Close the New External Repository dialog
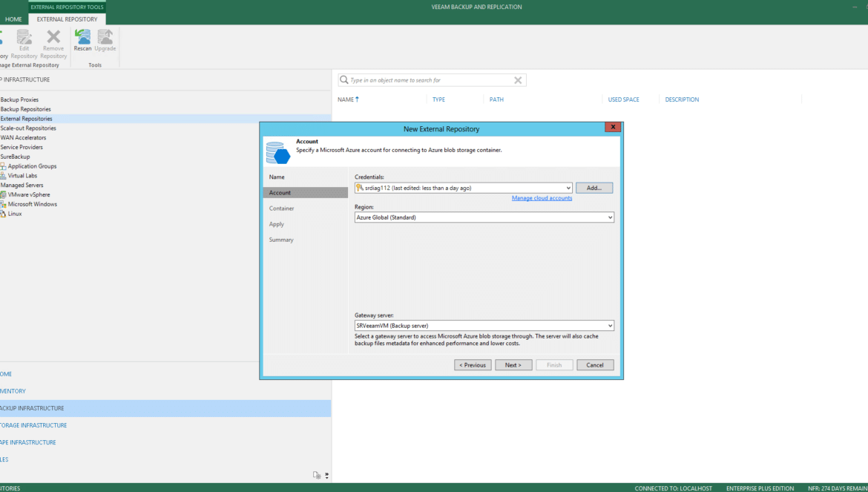 click(x=613, y=128)
